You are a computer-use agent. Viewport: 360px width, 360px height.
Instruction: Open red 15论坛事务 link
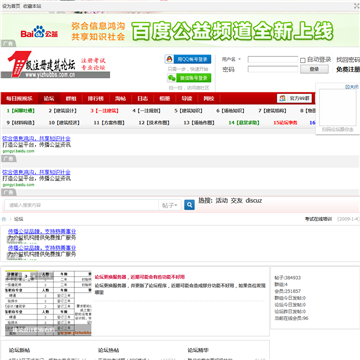(x=285, y=123)
